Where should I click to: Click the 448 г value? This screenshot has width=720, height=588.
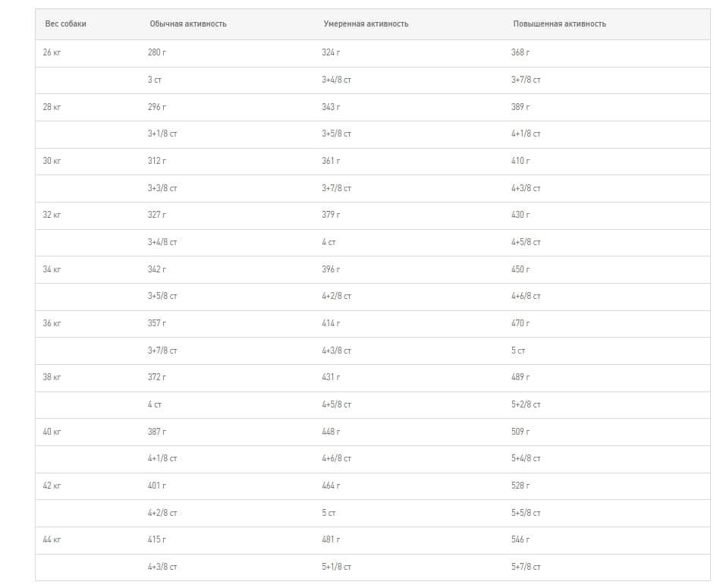(x=331, y=432)
